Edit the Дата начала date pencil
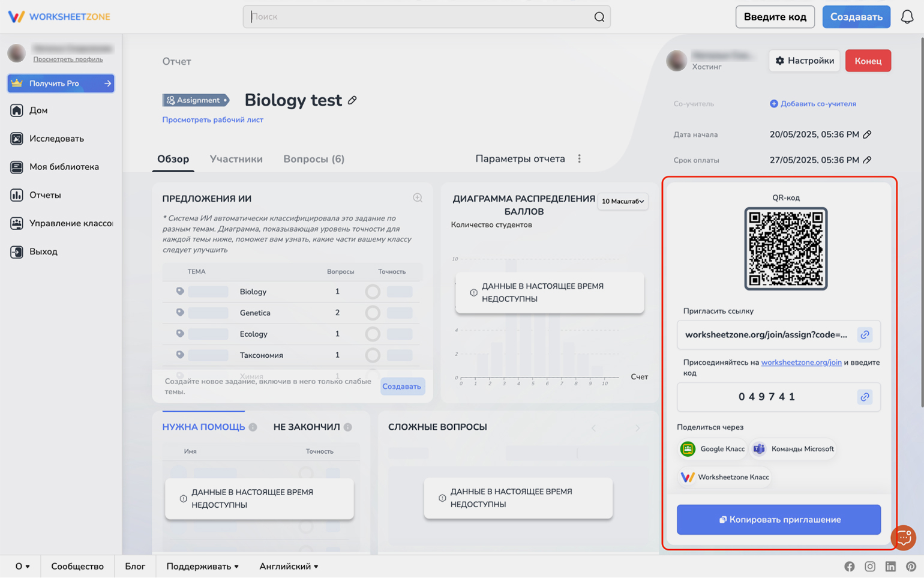Viewport: 924px width, 578px height. (867, 134)
